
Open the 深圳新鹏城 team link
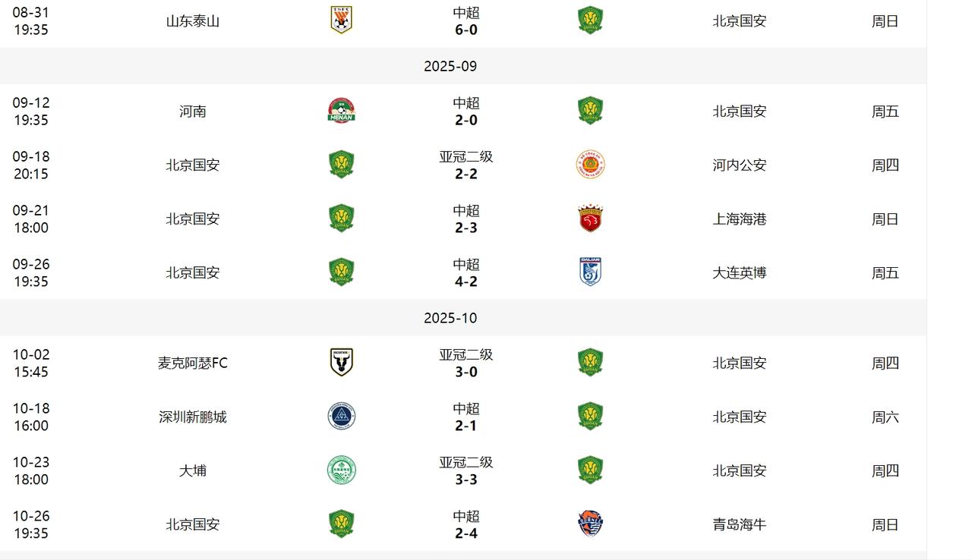click(193, 417)
